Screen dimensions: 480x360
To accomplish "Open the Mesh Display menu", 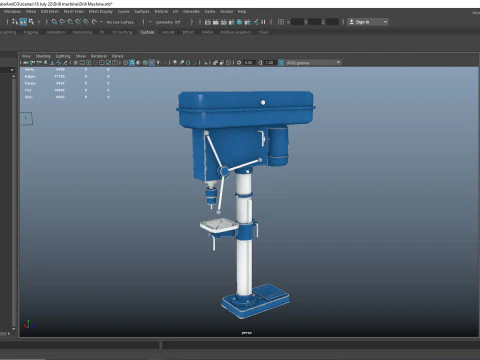I will click(101, 12).
